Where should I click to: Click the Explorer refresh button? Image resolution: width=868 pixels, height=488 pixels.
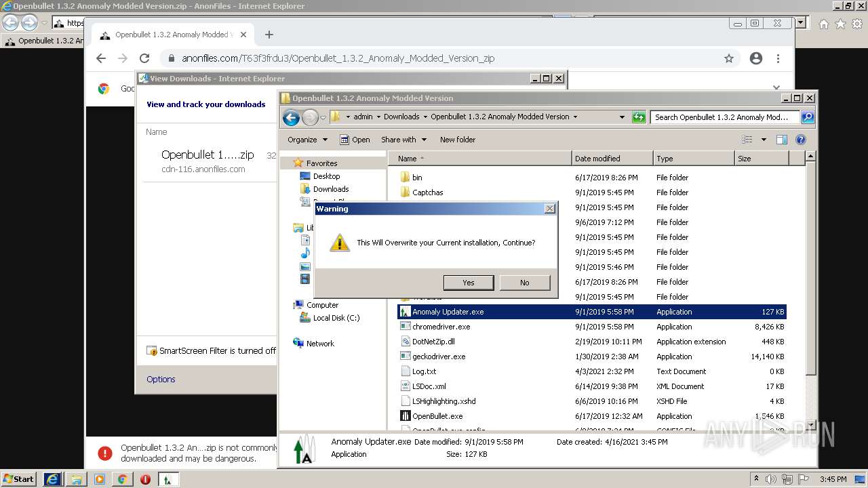point(638,117)
